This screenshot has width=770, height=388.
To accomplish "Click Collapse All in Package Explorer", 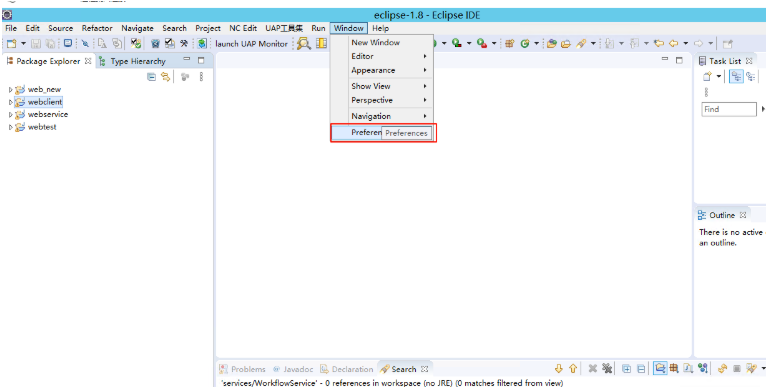I will click(152, 77).
